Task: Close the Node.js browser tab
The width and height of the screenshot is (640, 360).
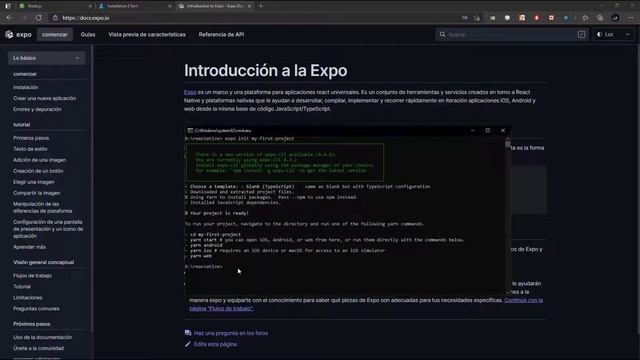Action: click(x=90, y=6)
